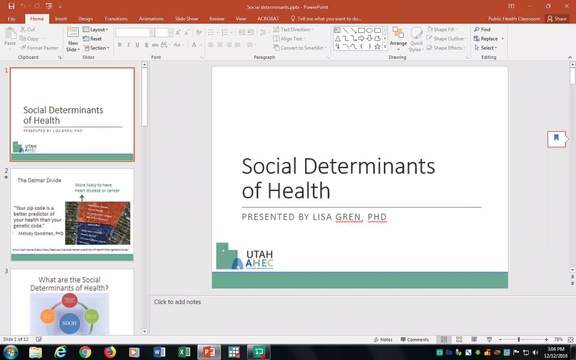Start Slide Show from status bar icon

[x=489, y=339]
